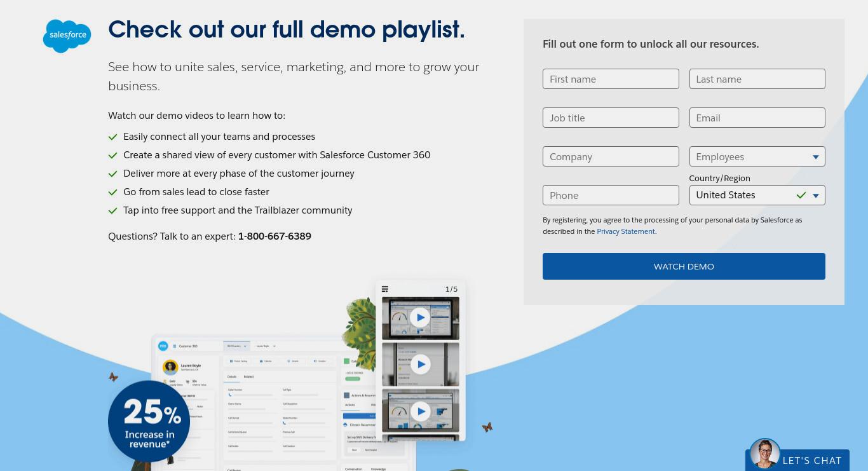Click the 'Check out our full demo playlist' heading

pos(287,30)
